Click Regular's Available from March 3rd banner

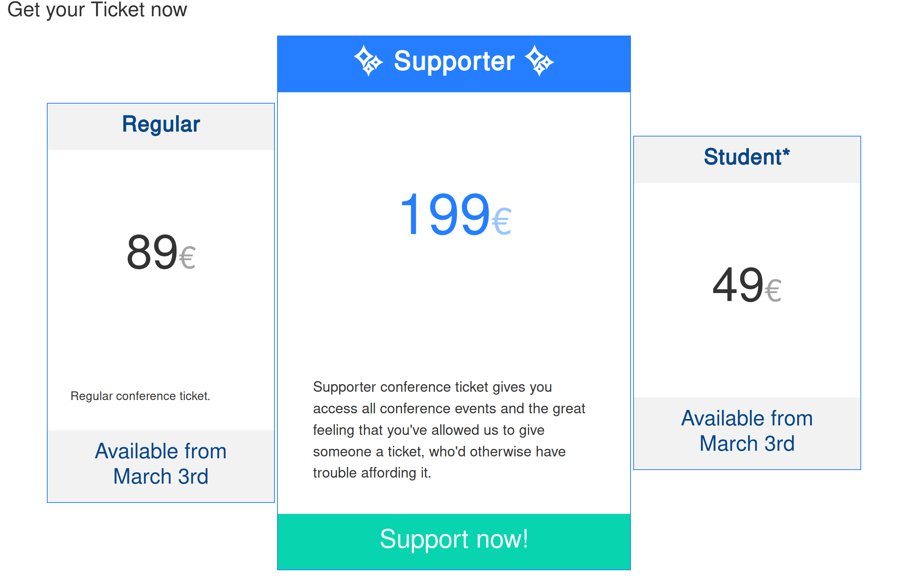pos(161,466)
